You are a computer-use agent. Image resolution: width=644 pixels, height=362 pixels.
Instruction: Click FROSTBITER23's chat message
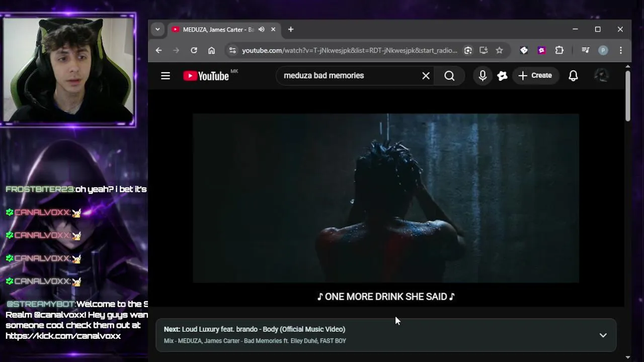pos(76,190)
